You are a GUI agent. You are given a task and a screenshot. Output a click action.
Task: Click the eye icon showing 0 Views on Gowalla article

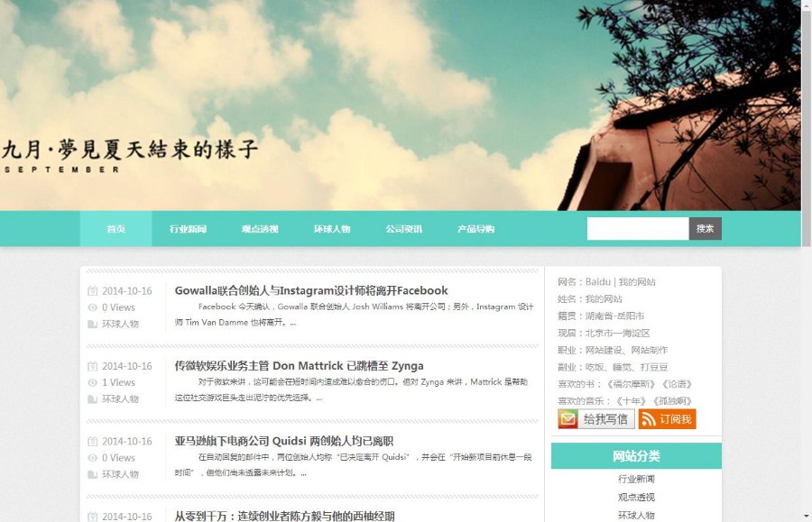tap(93, 307)
